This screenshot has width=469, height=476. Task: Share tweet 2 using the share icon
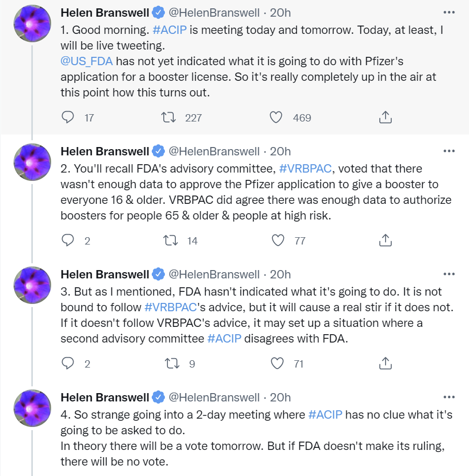click(385, 240)
